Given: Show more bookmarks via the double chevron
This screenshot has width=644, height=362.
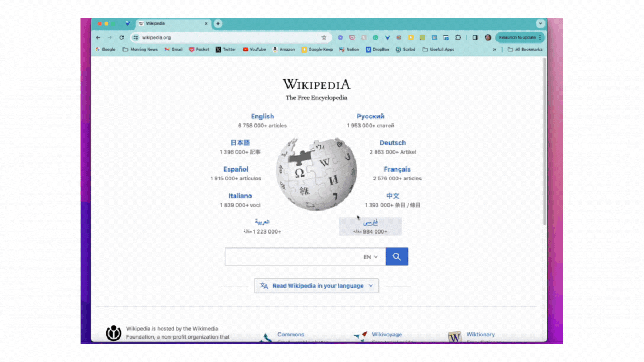Looking at the screenshot, I should 494,50.
